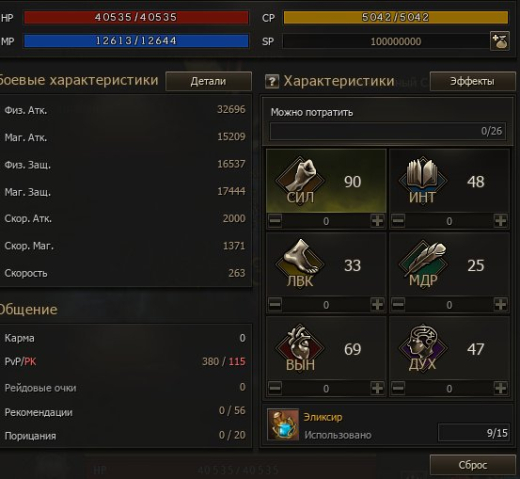Select the ЛВК dexterity foot icon
520x479 pixels.
300,263
